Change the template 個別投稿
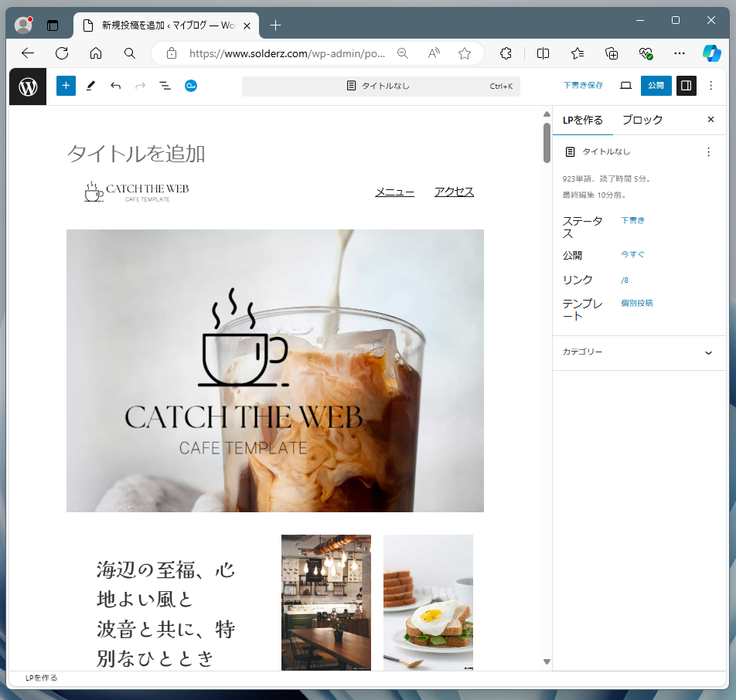This screenshot has width=736, height=700. point(636,303)
